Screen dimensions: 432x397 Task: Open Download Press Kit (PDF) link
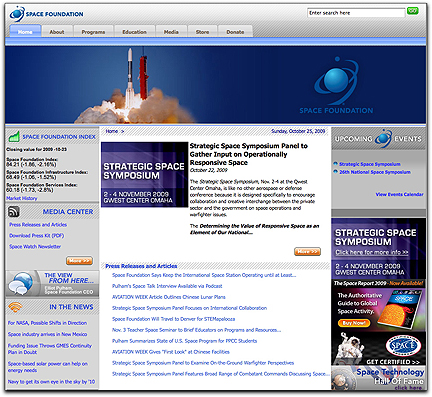[x=37, y=235]
